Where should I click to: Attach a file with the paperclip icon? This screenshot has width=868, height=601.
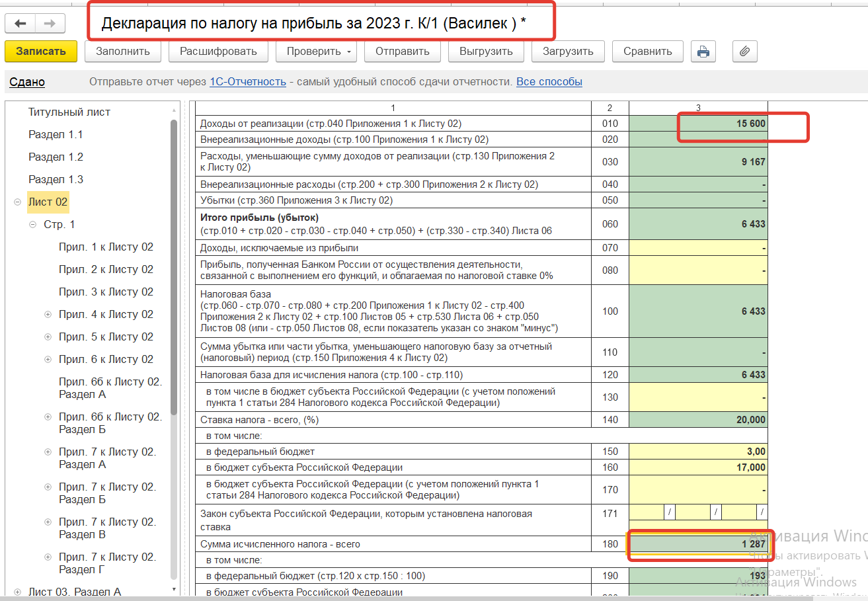click(744, 51)
